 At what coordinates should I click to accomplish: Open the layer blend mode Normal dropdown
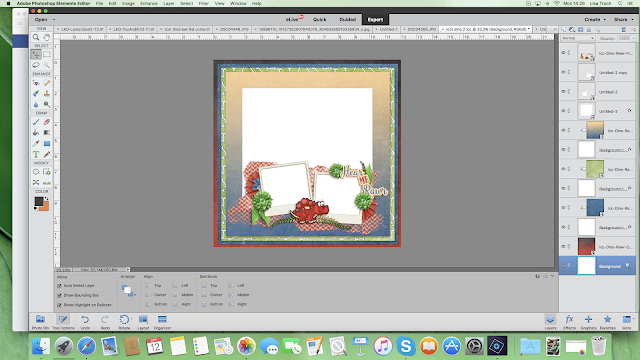point(578,38)
